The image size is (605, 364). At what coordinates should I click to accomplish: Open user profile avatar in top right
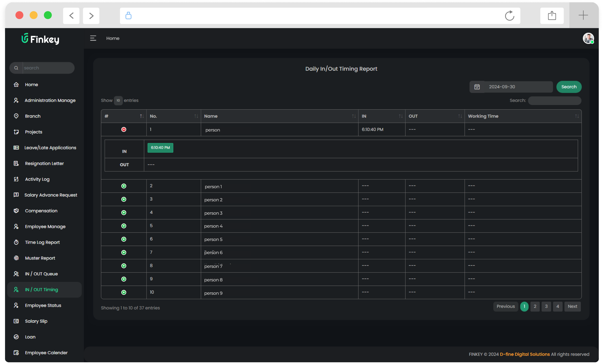click(x=588, y=38)
